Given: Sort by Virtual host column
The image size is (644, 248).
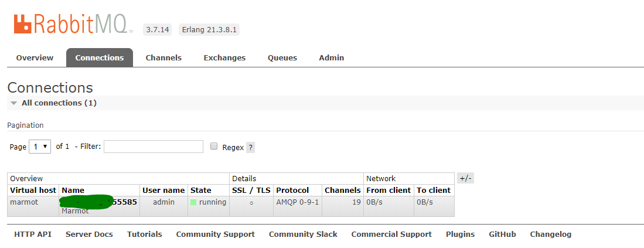Looking at the screenshot, I should [33, 190].
